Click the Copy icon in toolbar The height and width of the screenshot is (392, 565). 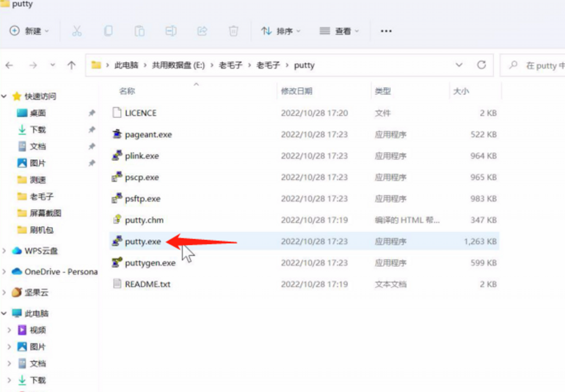pyautogui.click(x=108, y=31)
